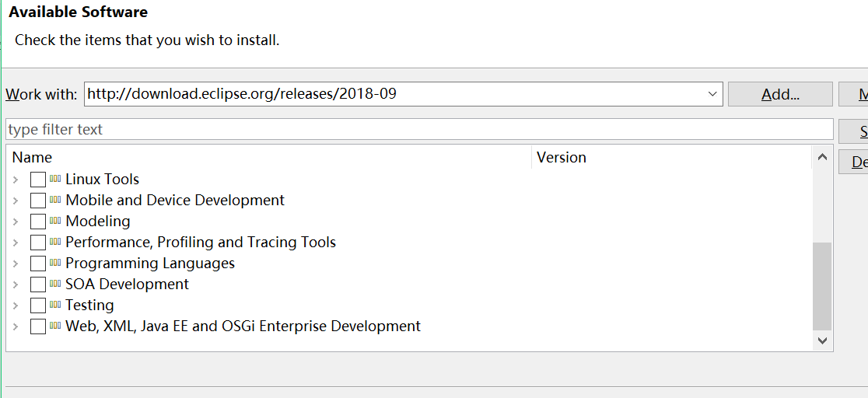
Task: Click the vertical scrollbar thumb
Action: point(822,286)
